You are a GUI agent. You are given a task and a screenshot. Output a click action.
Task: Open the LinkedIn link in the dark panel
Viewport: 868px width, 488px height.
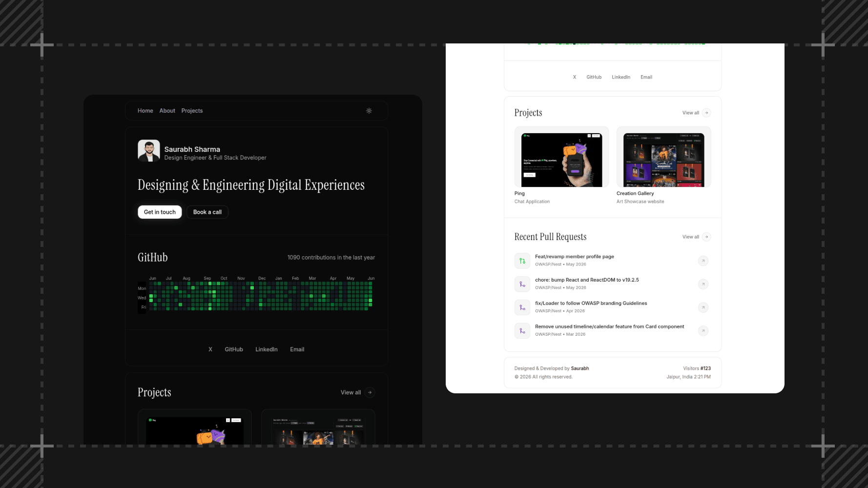coord(267,349)
